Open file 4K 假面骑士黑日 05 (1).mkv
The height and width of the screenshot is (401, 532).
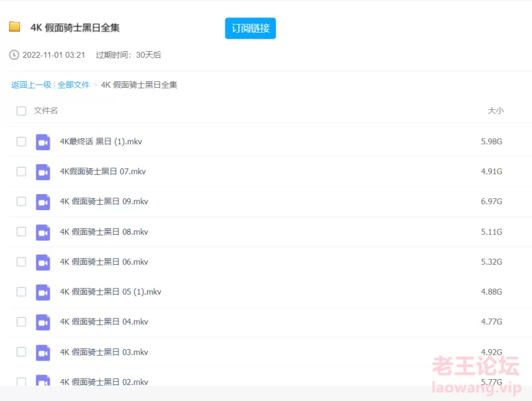[x=110, y=292]
